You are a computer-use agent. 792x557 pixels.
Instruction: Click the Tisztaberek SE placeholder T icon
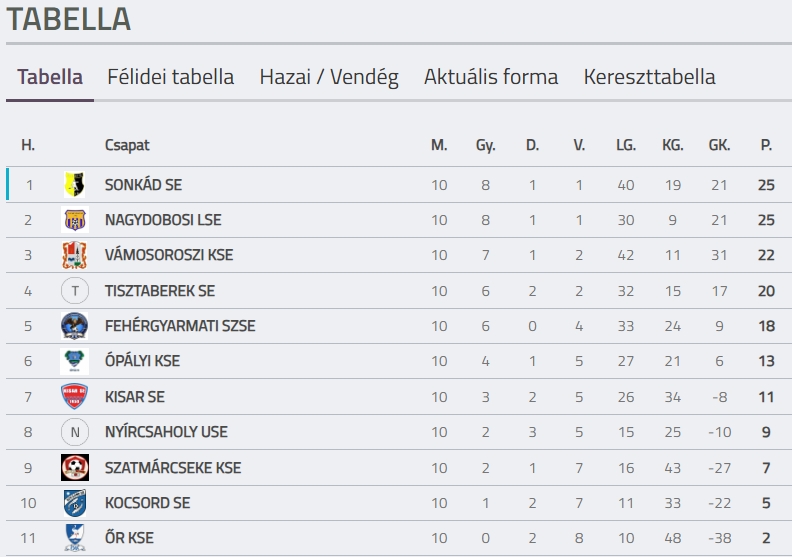click(x=75, y=291)
